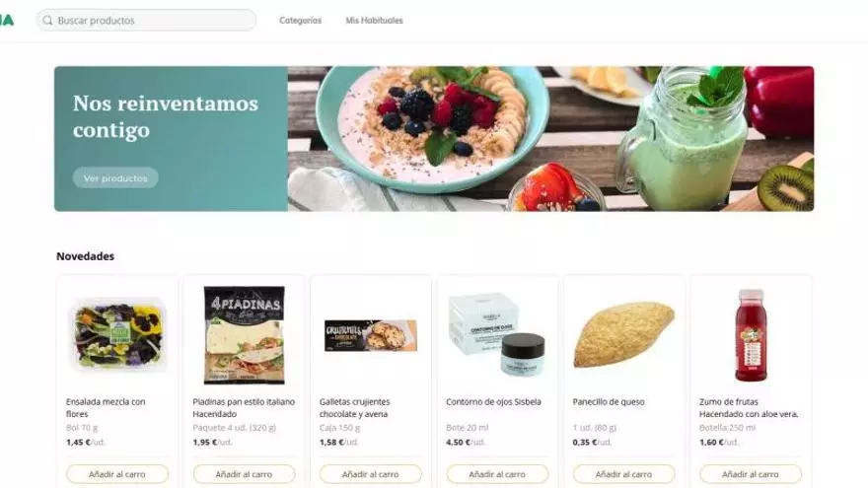This screenshot has width=868, height=488.
Task: Focus the Buscar productos search field
Action: click(x=146, y=21)
